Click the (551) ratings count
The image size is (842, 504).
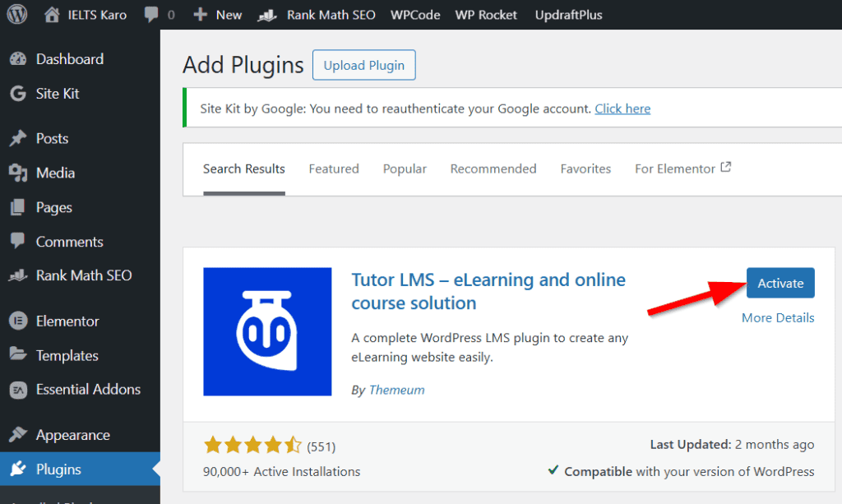[322, 446]
